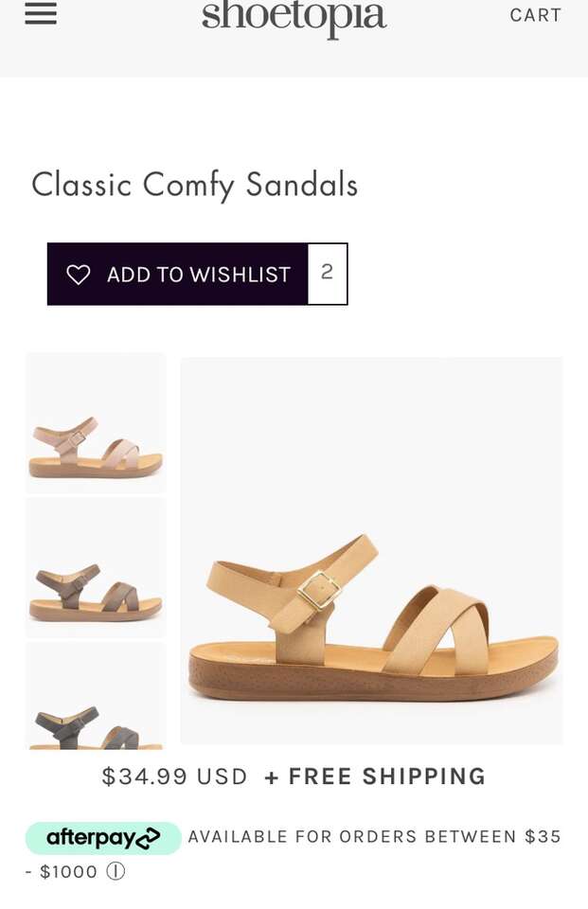Image resolution: width=588 pixels, height=909 pixels.
Task: Click the shoetopia logo
Action: click(294, 17)
